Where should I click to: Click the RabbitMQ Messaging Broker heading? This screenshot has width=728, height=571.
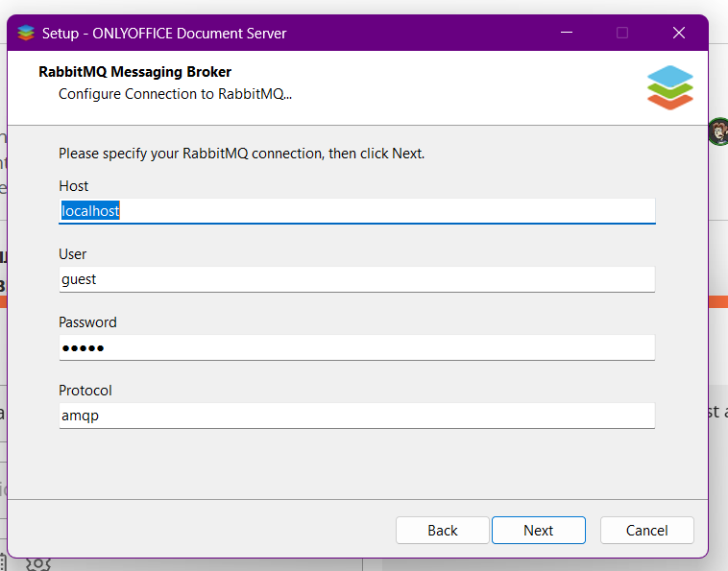pos(134,72)
